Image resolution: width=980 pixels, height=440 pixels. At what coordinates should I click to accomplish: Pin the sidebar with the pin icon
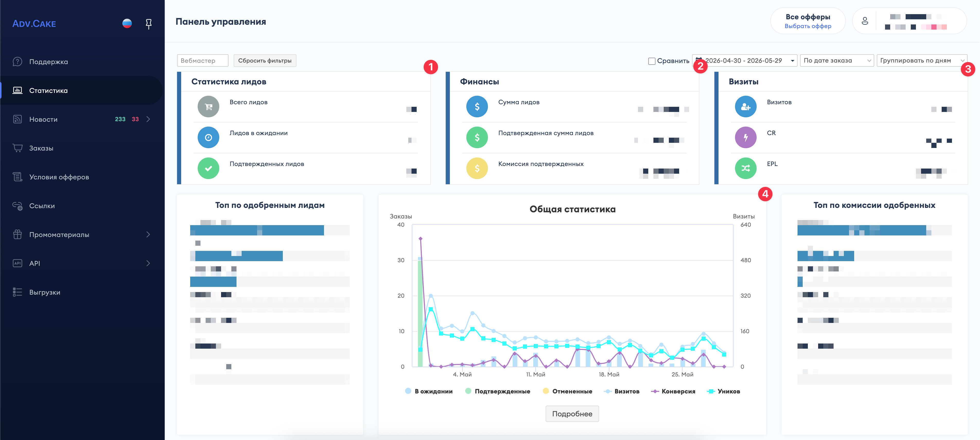click(x=149, y=24)
